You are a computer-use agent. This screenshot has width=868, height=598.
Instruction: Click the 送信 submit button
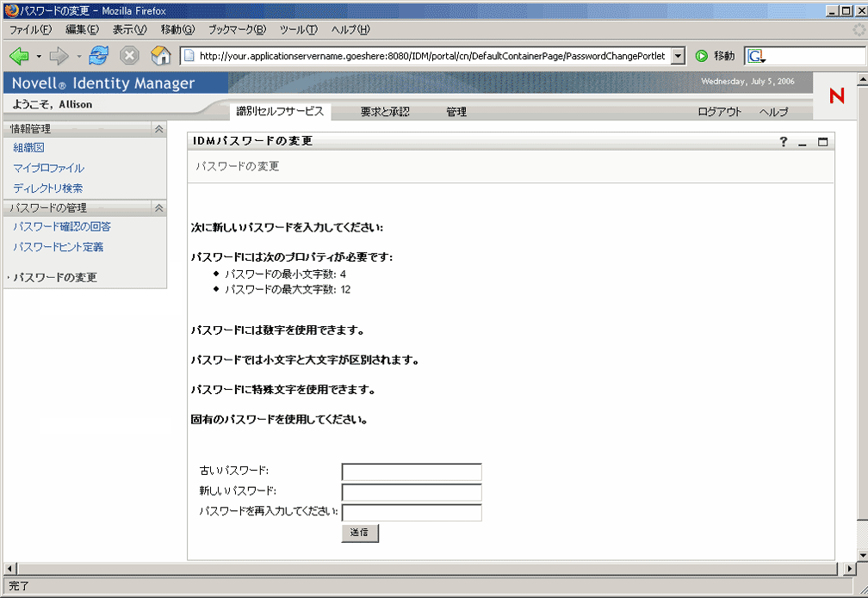[x=360, y=533]
